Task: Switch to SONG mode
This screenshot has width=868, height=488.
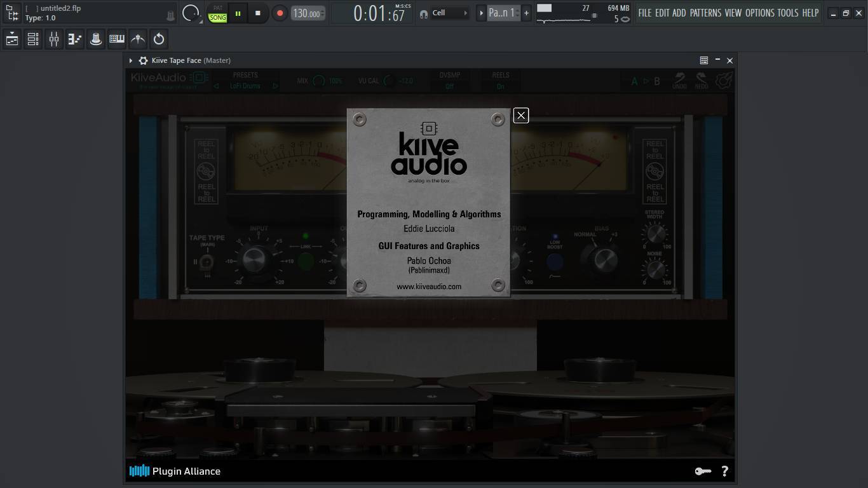Action: [218, 18]
